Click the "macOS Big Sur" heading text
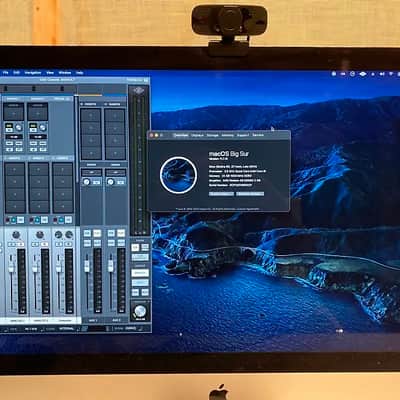The height and width of the screenshot is (400, 400). pyautogui.click(x=229, y=154)
